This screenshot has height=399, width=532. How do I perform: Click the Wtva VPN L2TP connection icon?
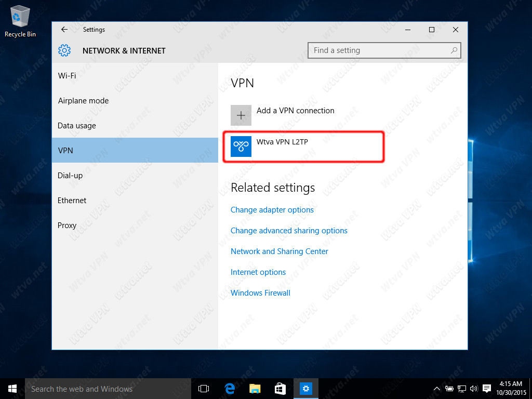click(241, 147)
